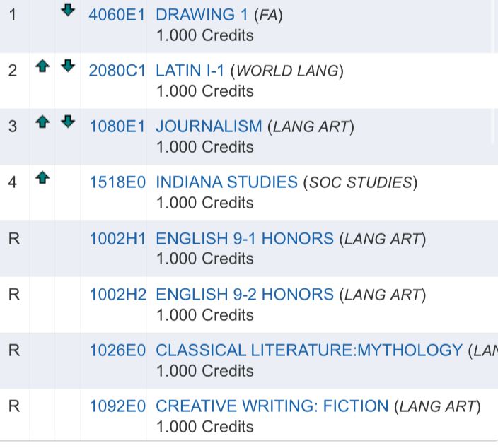This screenshot has width=498, height=448.
Task: Move INDIANA STUDIES up with the arrow
Action: pyautogui.click(x=42, y=179)
